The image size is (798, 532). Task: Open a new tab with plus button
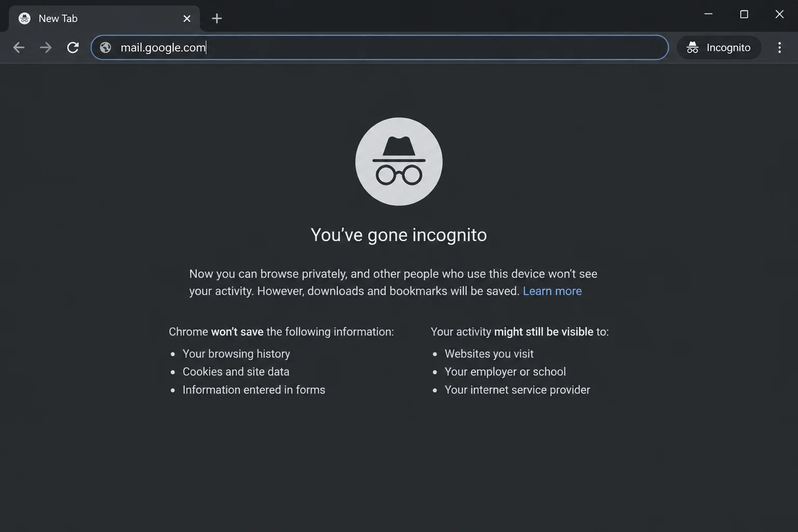(x=217, y=19)
